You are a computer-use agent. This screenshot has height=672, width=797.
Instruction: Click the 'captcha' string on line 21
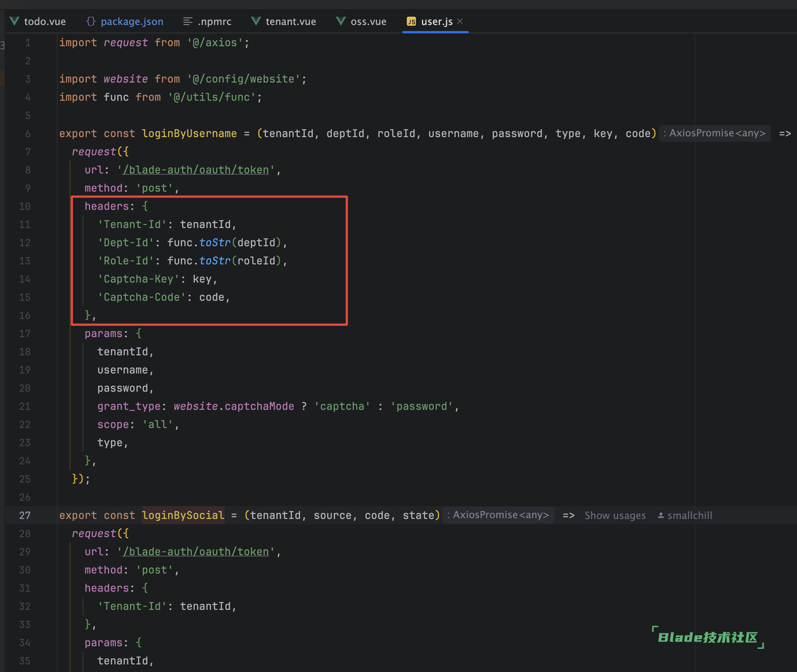[x=342, y=406]
